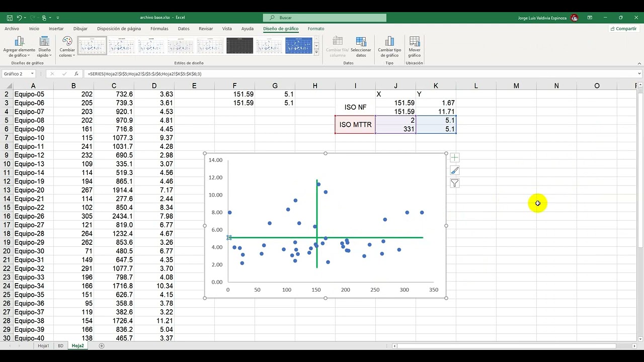Expand the formula bar with its arrow
Image resolution: width=644 pixels, height=362 pixels.
click(x=639, y=74)
